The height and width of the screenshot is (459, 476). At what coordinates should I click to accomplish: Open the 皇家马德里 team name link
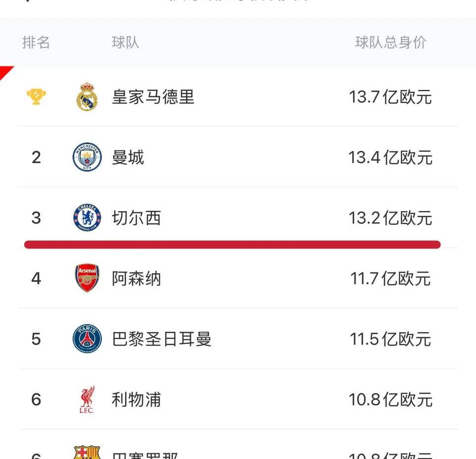tap(153, 97)
